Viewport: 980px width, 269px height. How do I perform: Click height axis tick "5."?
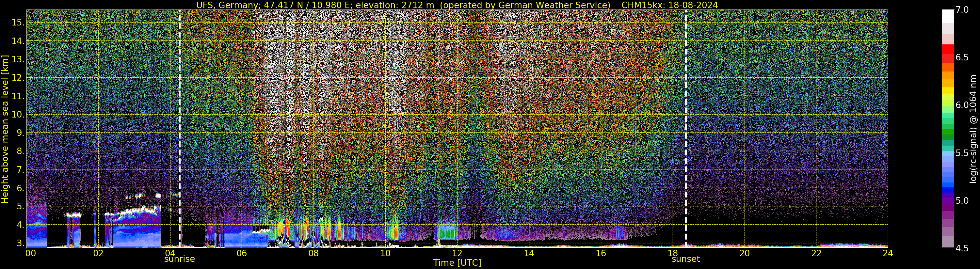tap(20, 207)
